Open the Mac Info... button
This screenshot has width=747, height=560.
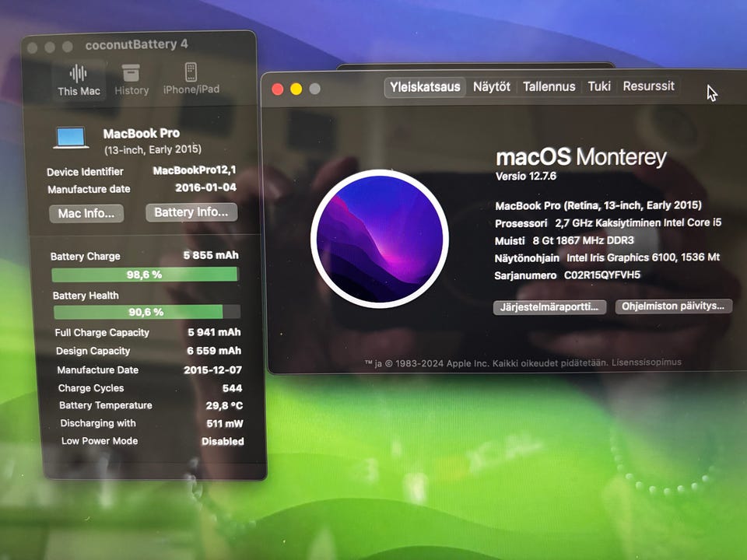coord(86,213)
